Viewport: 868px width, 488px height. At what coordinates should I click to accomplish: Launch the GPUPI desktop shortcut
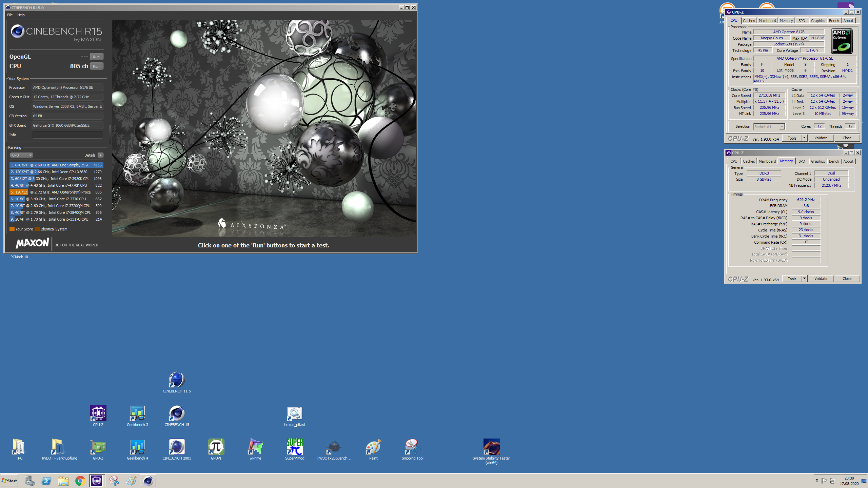tap(216, 449)
